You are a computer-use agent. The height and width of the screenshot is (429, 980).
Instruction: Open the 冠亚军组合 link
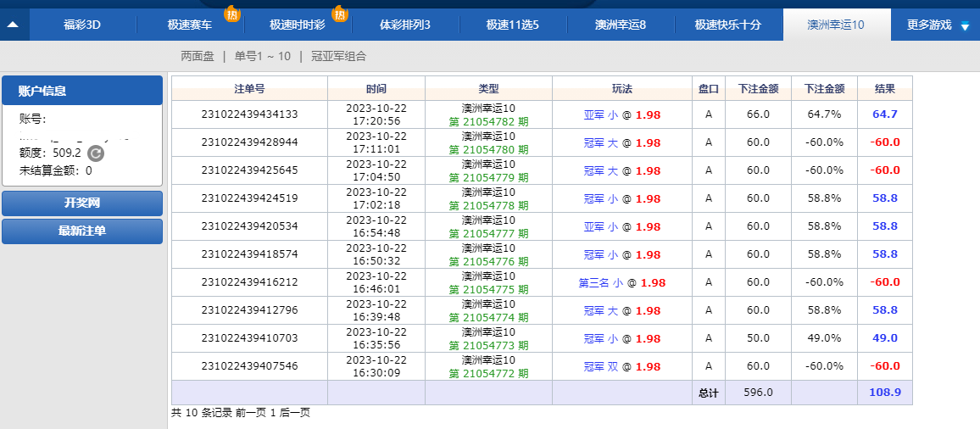point(338,56)
